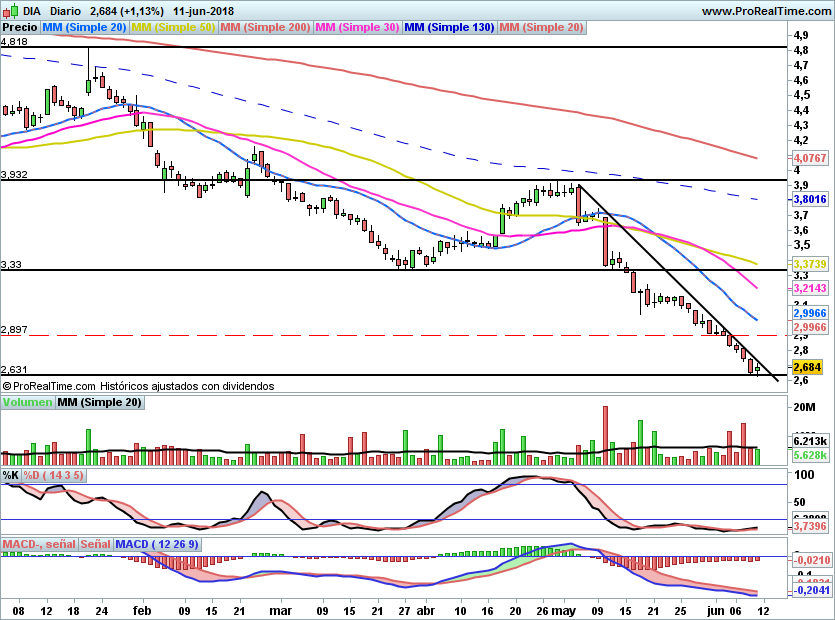
Task: Click the 4,0767 moving average value tag
Action: [810, 158]
